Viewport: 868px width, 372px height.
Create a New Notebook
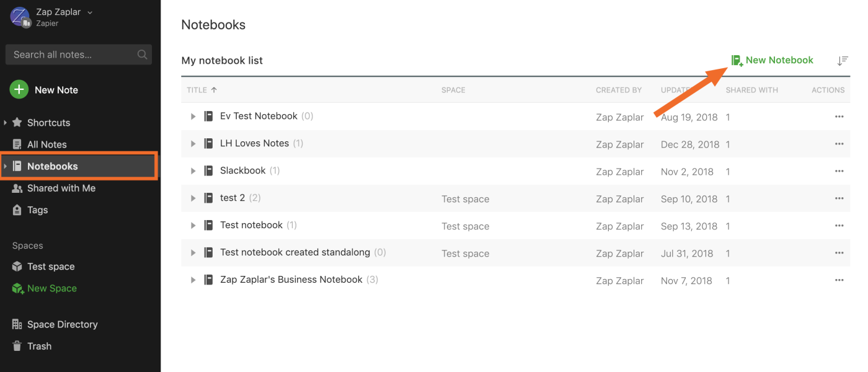[773, 60]
